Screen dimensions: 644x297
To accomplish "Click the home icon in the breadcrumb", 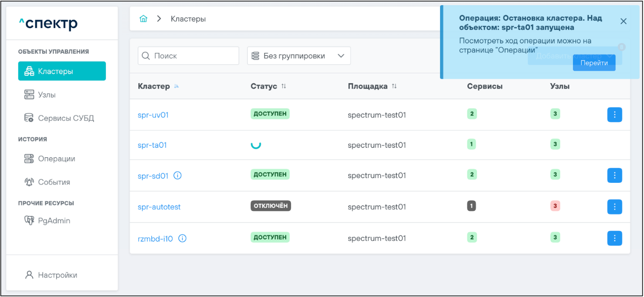I will coord(143,19).
